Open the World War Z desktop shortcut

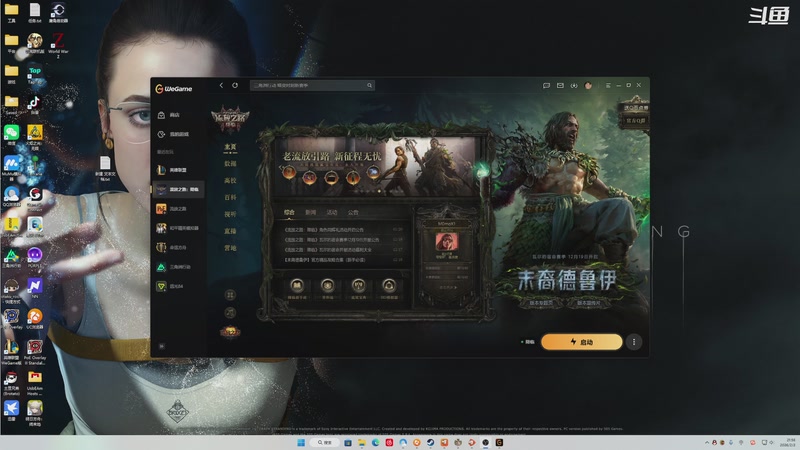click(x=58, y=45)
